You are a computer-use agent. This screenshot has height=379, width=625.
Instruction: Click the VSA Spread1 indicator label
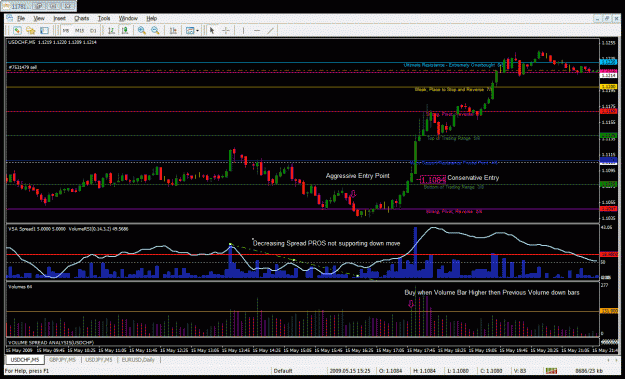click(68, 229)
